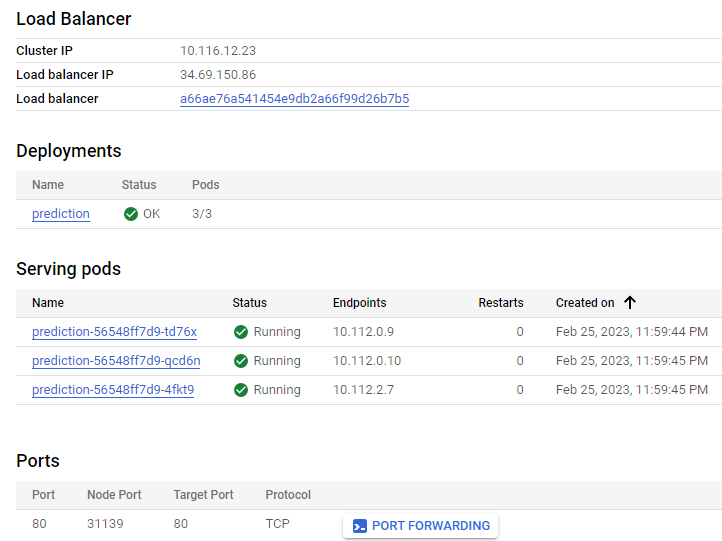The image size is (722, 541).
Task: Click endpoint 10.112.2.7
Action: [363, 390]
